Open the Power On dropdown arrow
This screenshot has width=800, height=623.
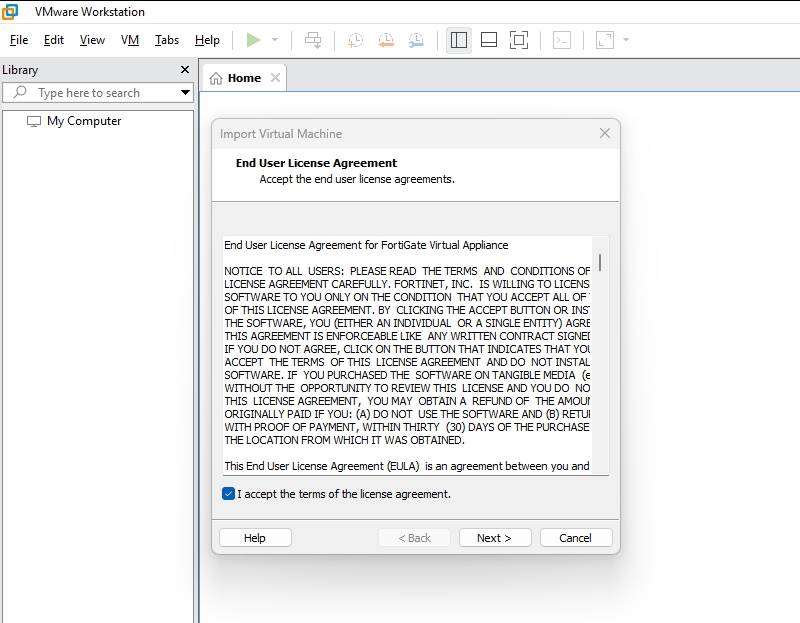[x=274, y=40]
